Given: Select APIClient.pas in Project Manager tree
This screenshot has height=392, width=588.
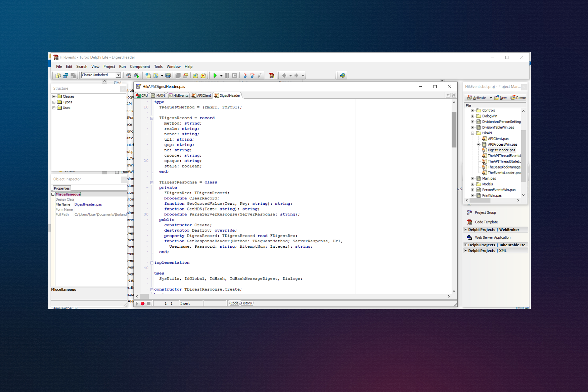Looking at the screenshot, I should 498,139.
